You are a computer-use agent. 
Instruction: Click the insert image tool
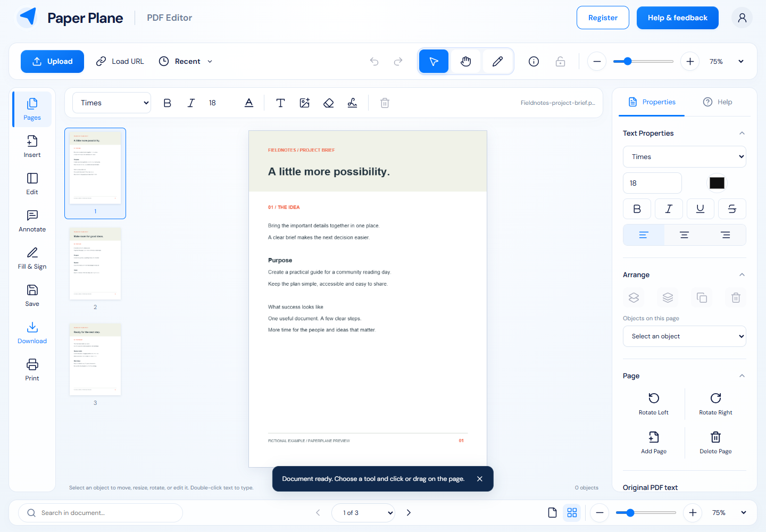(304, 103)
